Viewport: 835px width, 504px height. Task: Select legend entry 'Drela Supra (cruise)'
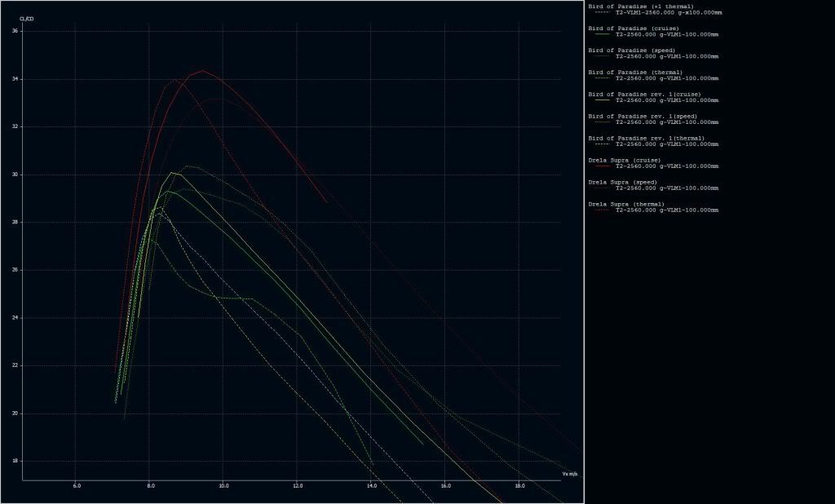(x=624, y=161)
